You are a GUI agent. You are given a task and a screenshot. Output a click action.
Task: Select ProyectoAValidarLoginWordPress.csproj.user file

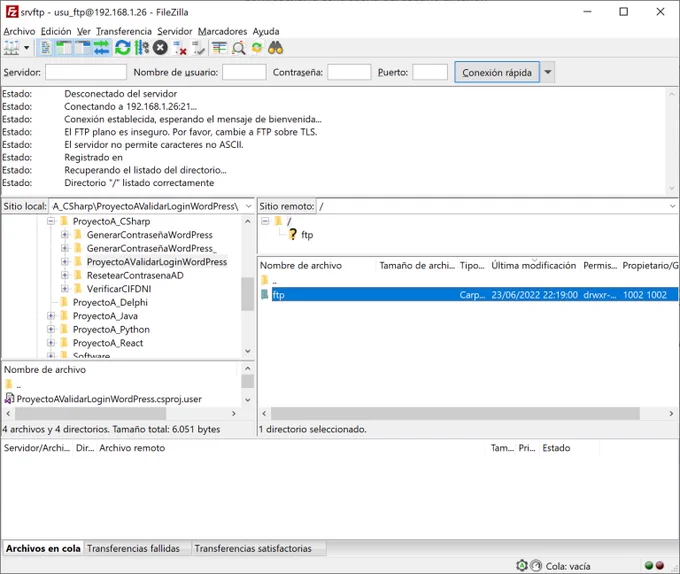109,399
